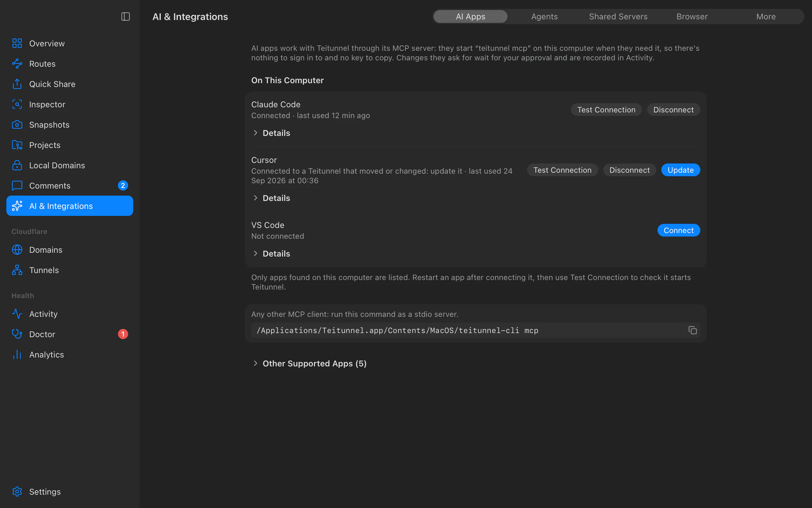This screenshot has height=508, width=812.
Task: Open the More tab
Action: (766, 17)
